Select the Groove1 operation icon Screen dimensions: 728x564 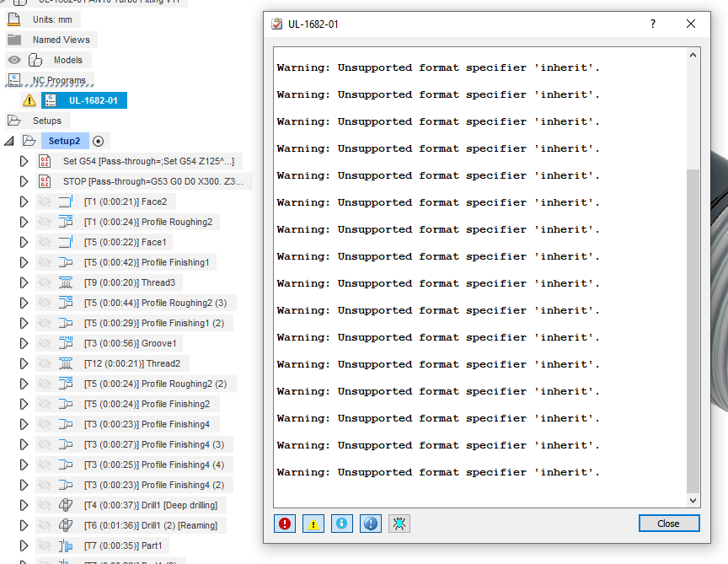[x=66, y=343]
